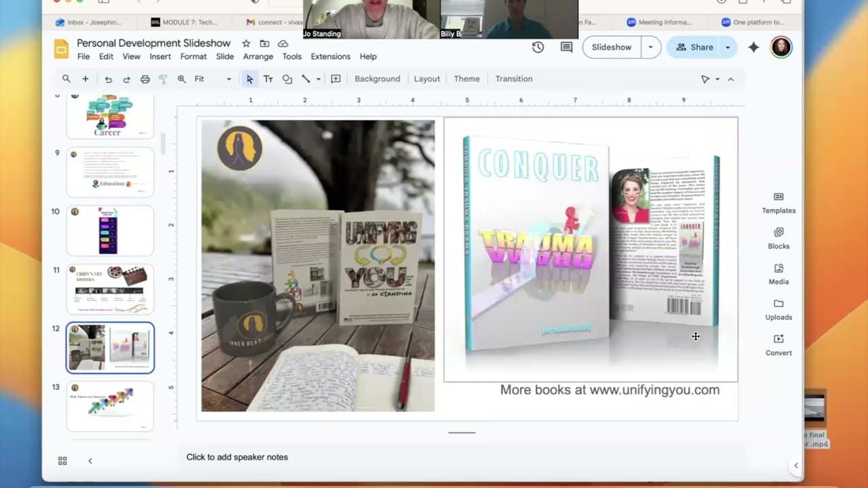Start the Slideshow

pos(612,47)
